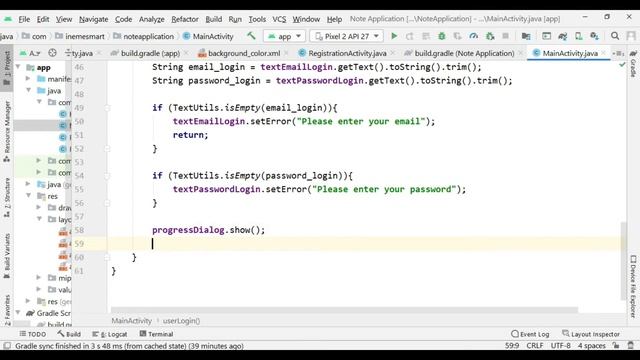Collapse the layout folder node
Image resolution: width=640 pixels, height=360 pixels.
pyautogui.click(x=39, y=219)
